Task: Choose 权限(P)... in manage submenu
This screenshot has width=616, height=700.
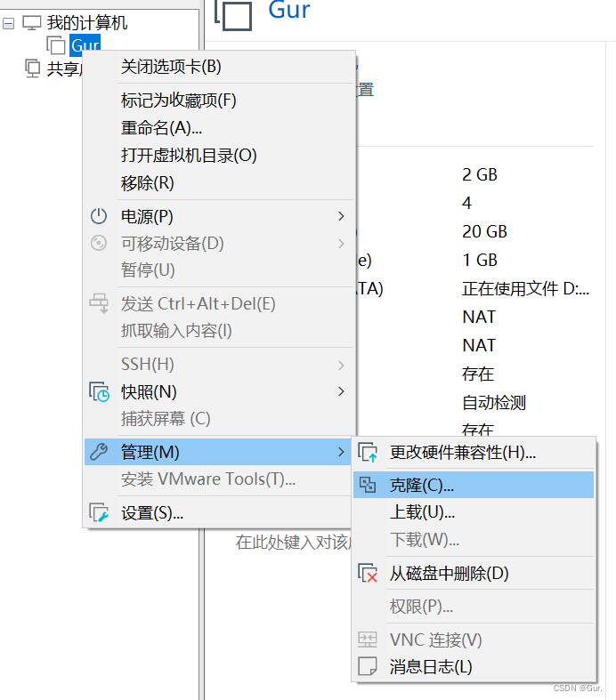Action: [x=474, y=607]
